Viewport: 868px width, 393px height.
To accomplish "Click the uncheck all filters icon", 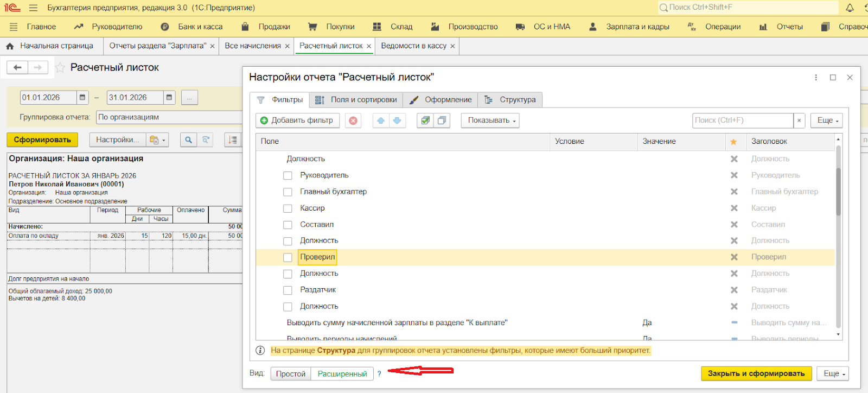I will tap(442, 121).
